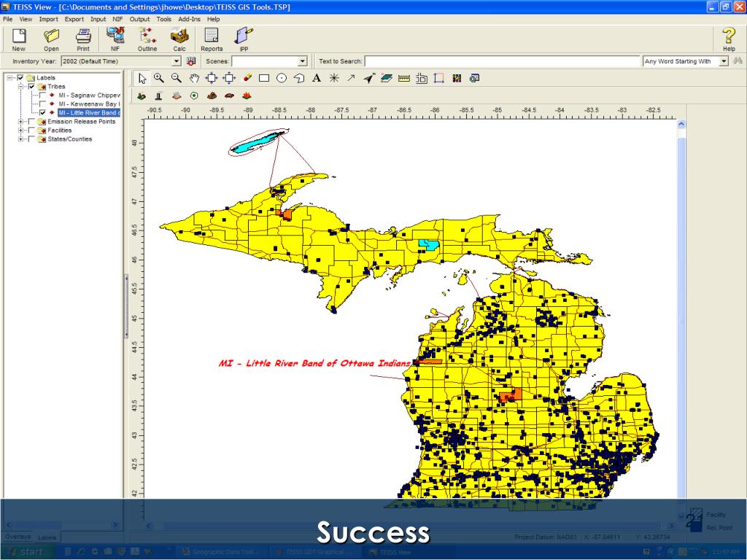Create a New project from toolbar
Viewport: 747px width, 560px height.
point(18,39)
